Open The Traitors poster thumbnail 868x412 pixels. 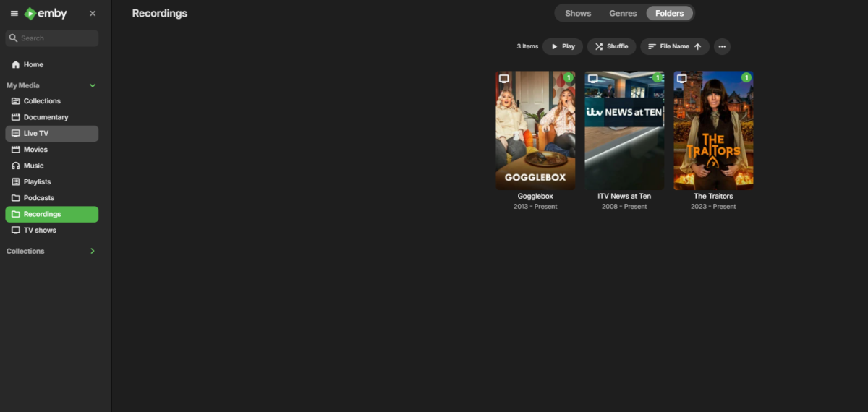coord(713,130)
